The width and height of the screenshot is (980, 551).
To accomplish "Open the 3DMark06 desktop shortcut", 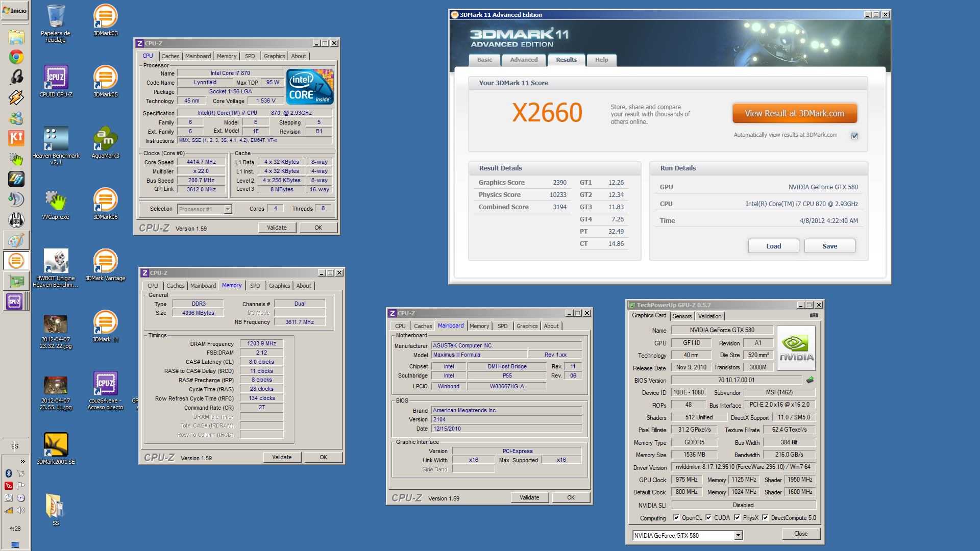I will pyautogui.click(x=105, y=204).
